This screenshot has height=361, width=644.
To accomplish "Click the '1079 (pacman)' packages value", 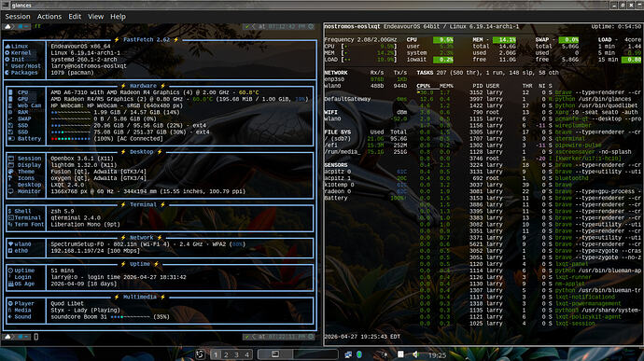I will 72,73.
